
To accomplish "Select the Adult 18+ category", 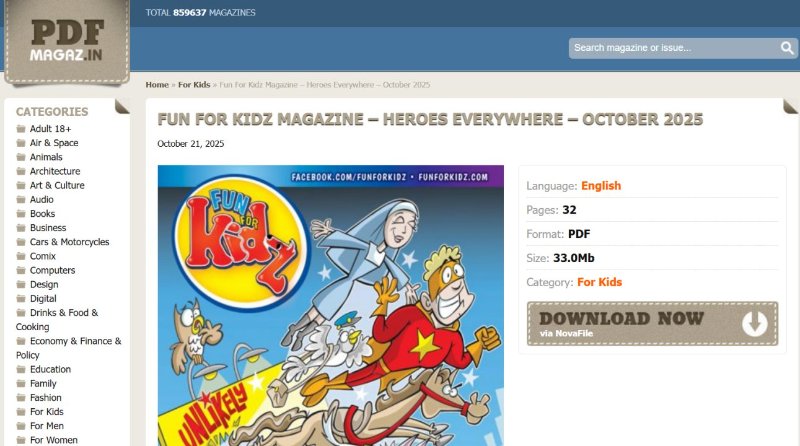I will pyautogui.click(x=51, y=129).
